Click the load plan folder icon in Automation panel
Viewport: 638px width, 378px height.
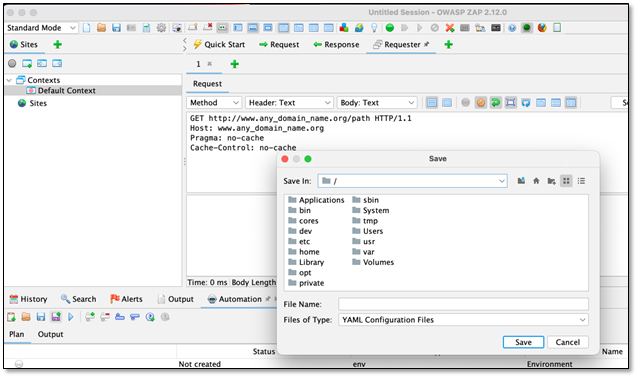click(x=26, y=317)
